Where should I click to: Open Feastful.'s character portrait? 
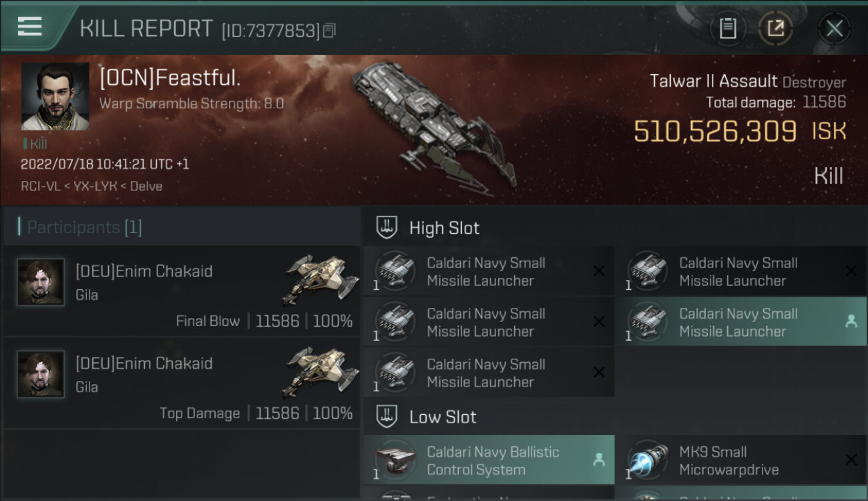point(55,96)
